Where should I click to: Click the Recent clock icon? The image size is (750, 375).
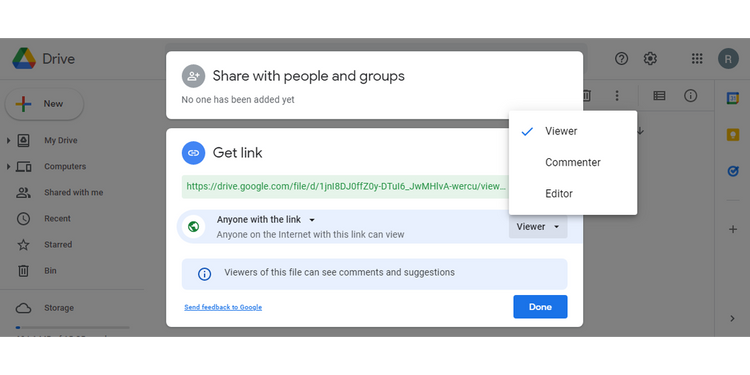(23, 219)
